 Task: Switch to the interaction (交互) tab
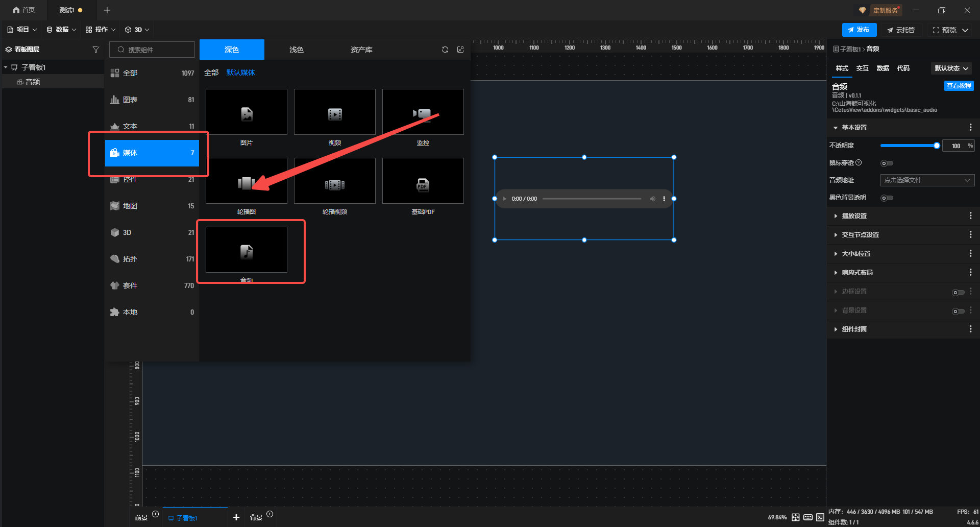tap(862, 68)
